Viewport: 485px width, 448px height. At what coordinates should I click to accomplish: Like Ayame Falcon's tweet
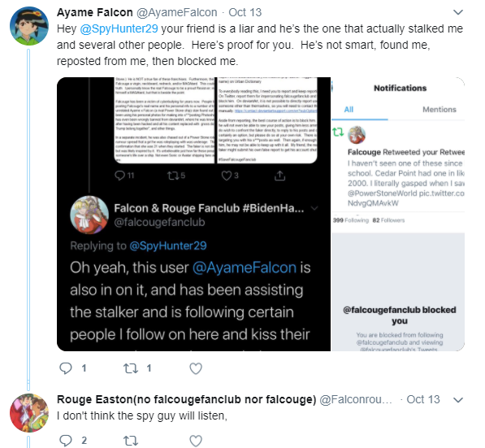(196, 368)
